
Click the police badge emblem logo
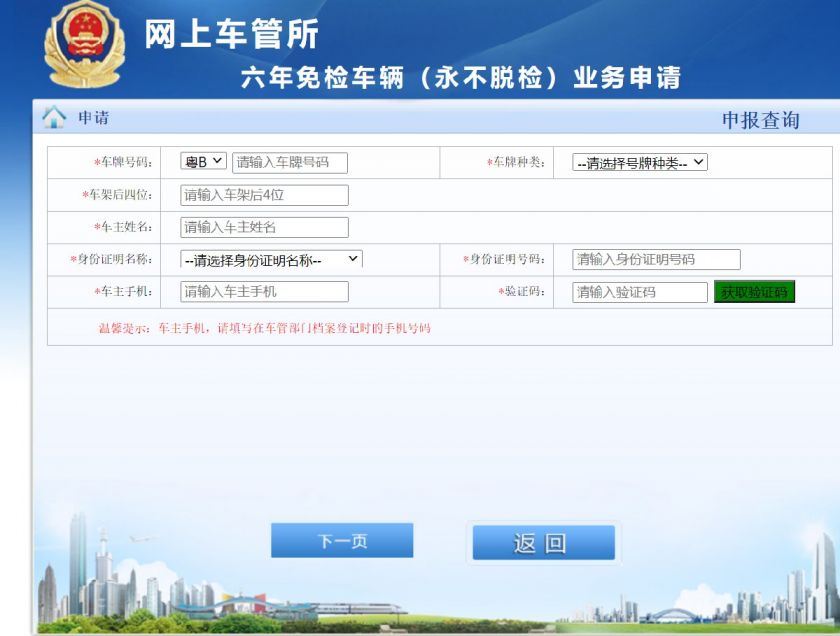84,46
